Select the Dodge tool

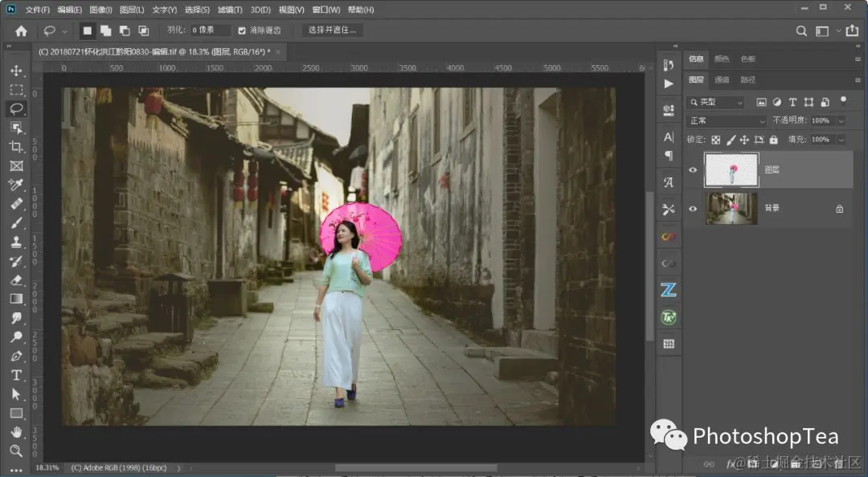[x=16, y=337]
